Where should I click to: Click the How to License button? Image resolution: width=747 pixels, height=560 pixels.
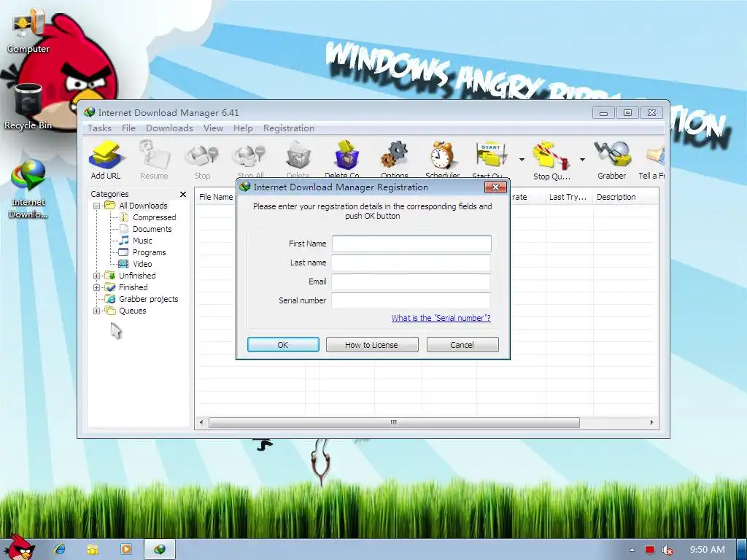[372, 345]
